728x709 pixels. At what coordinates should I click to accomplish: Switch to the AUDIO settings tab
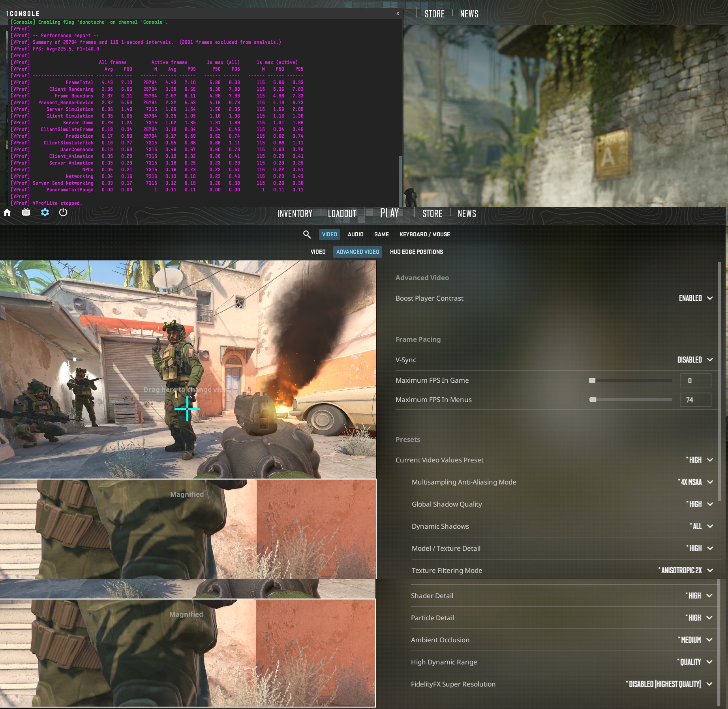356,234
